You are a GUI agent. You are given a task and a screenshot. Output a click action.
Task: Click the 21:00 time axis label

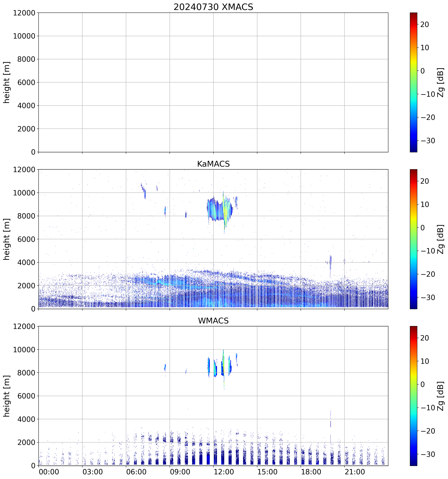(354, 472)
